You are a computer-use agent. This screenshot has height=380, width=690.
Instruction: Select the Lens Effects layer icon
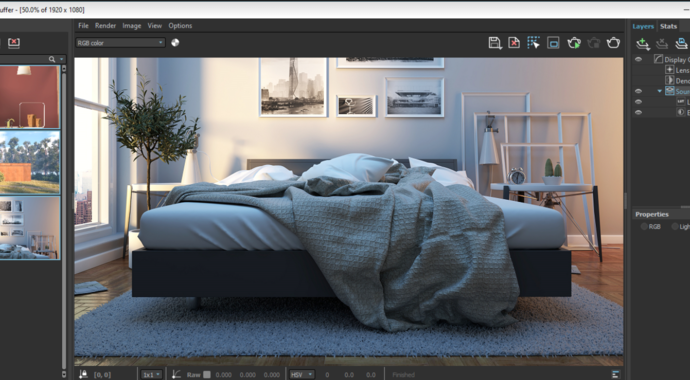pos(669,69)
